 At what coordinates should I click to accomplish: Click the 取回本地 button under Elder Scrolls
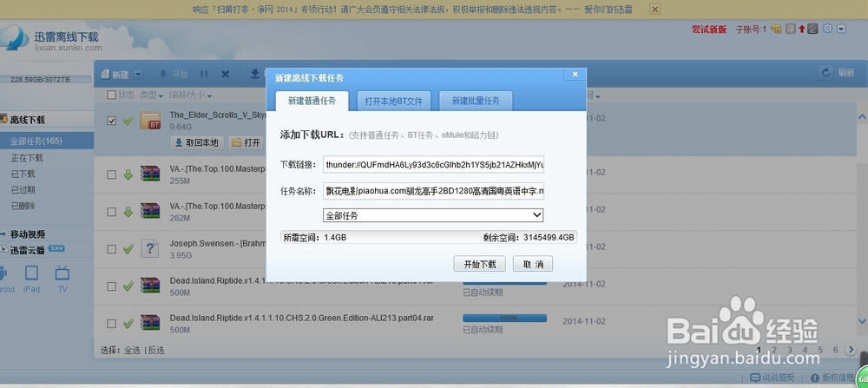pyautogui.click(x=196, y=143)
